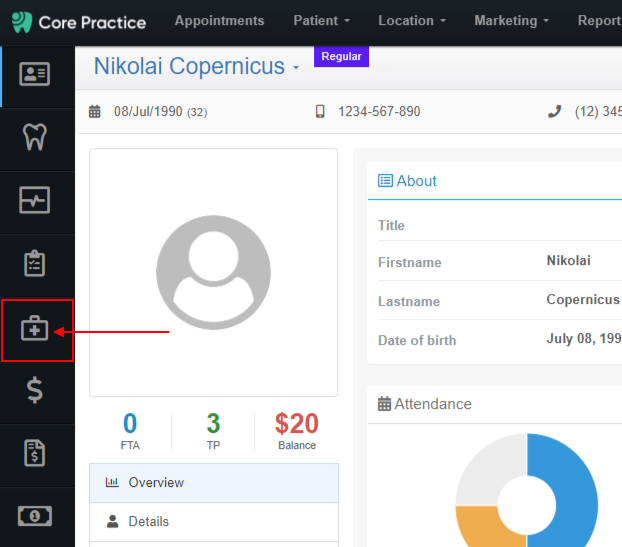Screen dimensions: 622x547
Task: Expand the Location dropdown menu
Action: 412,21
